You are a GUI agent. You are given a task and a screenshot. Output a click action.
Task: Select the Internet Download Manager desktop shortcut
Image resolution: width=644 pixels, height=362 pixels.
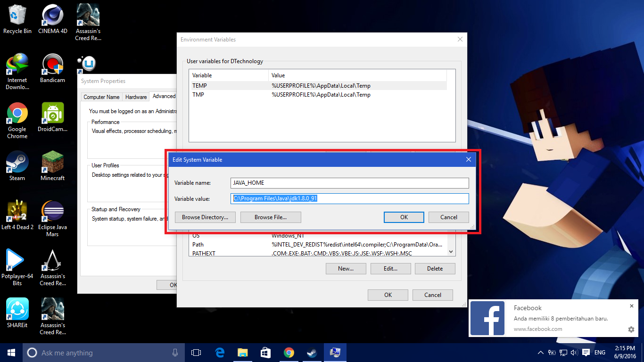17,71
